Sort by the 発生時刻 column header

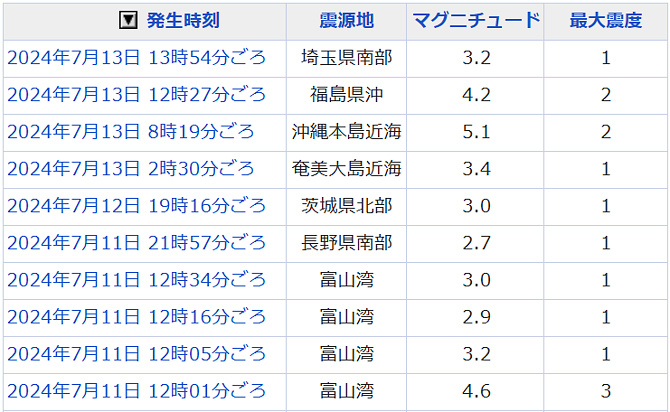(183, 21)
